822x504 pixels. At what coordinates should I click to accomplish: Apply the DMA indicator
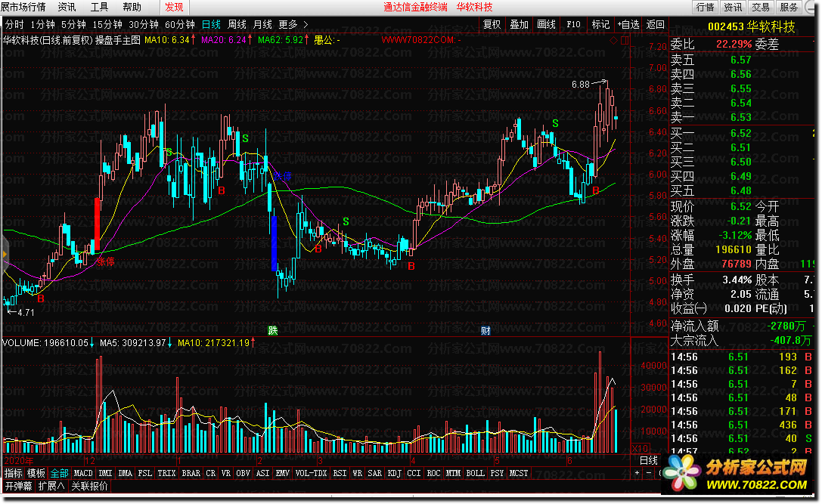[x=126, y=473]
